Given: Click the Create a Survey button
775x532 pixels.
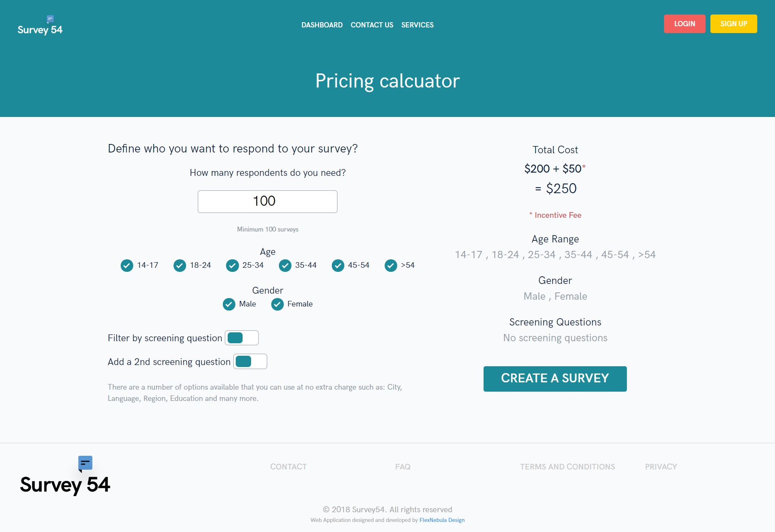Looking at the screenshot, I should [x=555, y=379].
